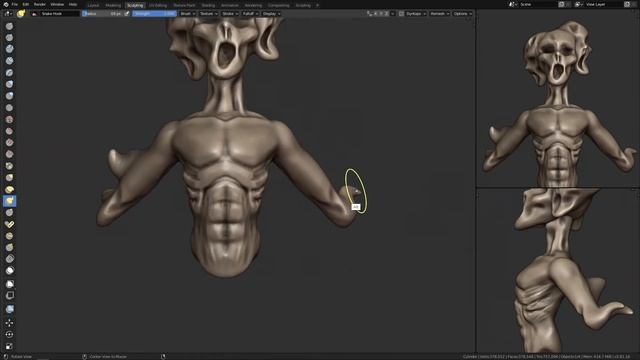Open the Render menu
640x360 pixels.
(40, 4)
